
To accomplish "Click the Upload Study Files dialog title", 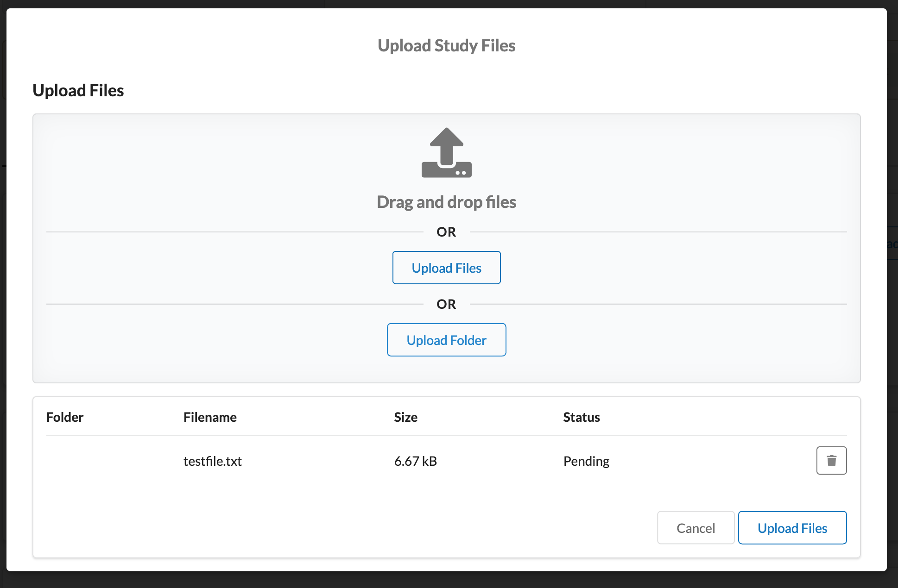I will [x=446, y=45].
